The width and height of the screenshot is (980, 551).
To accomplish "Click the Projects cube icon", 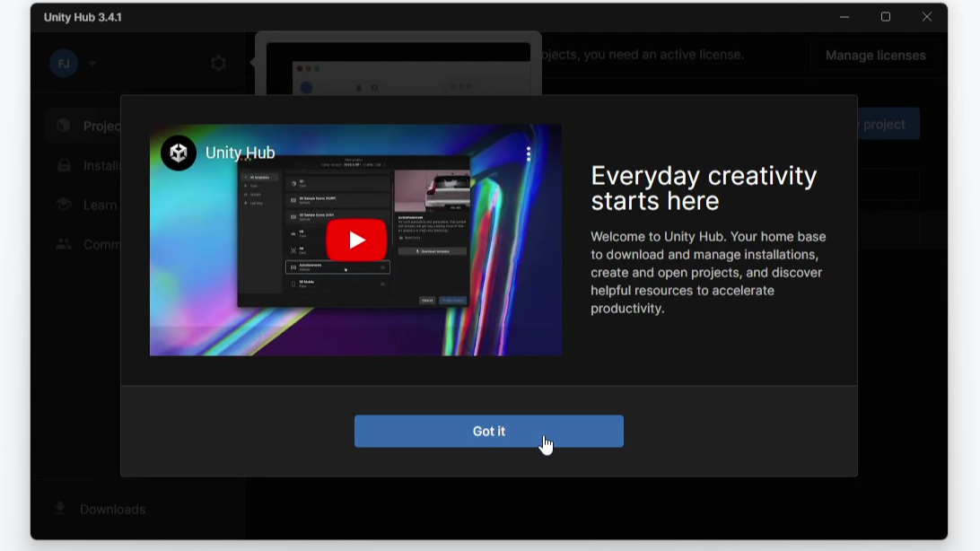I will tap(63, 125).
